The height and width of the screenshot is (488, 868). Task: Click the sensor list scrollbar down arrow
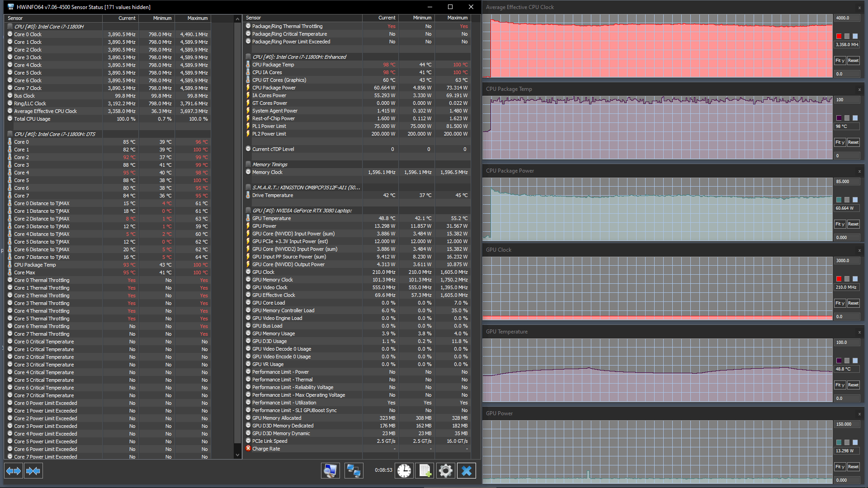click(238, 455)
